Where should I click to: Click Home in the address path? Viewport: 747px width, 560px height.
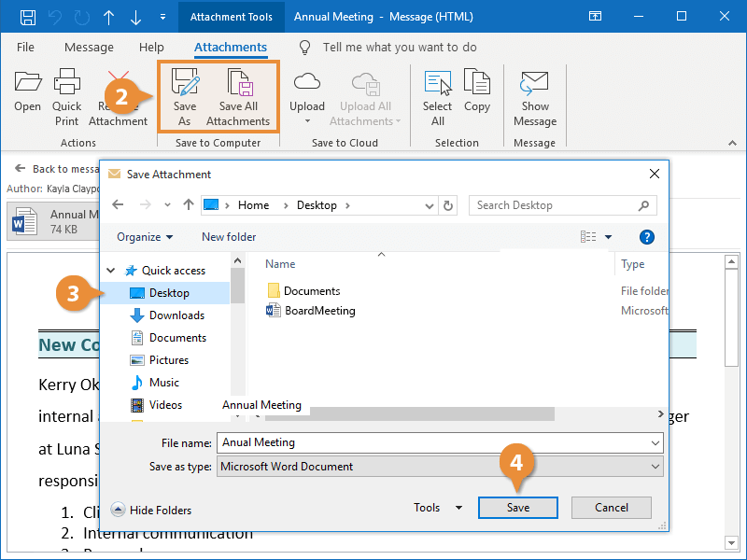[253, 205]
